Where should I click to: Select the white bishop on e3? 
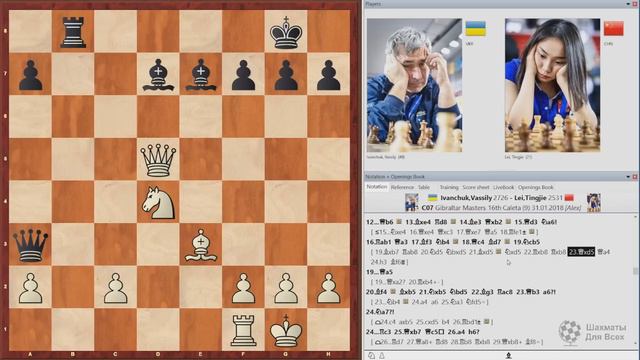(200, 245)
